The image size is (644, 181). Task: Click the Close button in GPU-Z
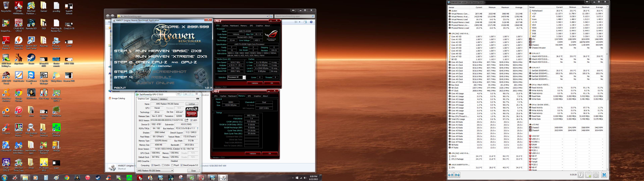pos(193,170)
